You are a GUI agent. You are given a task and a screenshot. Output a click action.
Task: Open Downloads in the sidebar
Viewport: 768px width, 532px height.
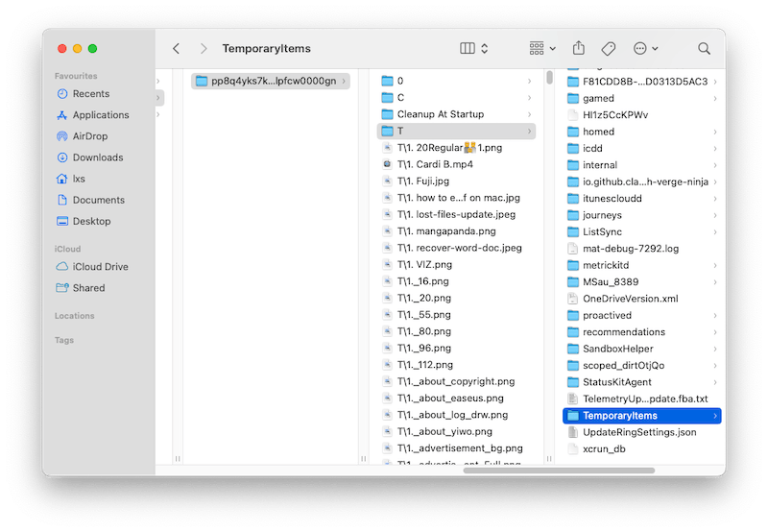click(90, 157)
